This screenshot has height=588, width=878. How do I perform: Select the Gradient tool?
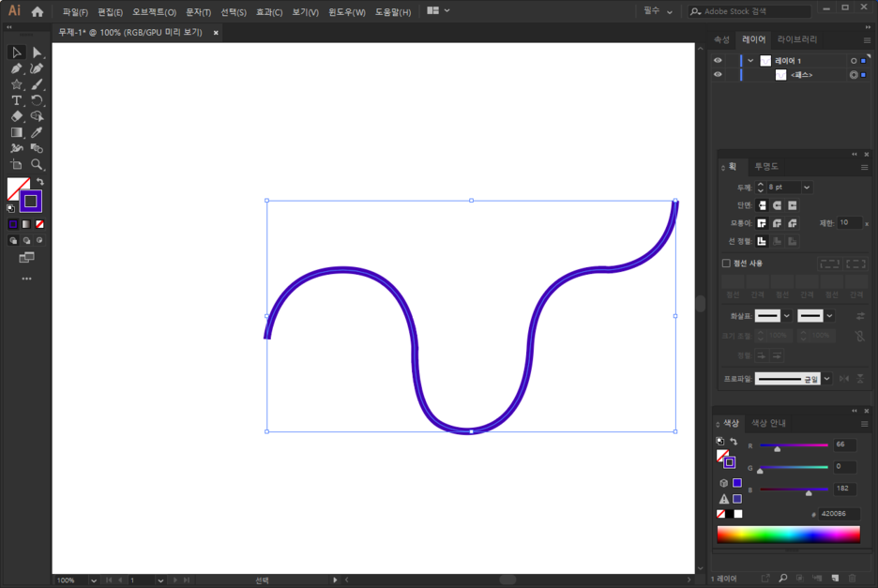point(16,133)
